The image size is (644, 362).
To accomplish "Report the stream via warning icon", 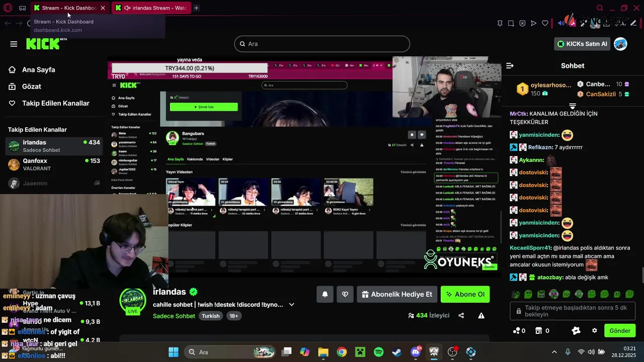I will [481, 316].
